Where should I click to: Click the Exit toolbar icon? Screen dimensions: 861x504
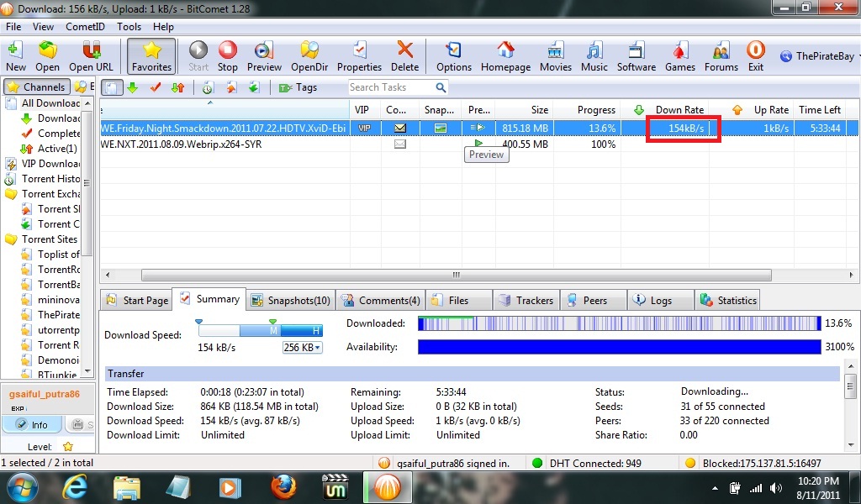tap(756, 56)
